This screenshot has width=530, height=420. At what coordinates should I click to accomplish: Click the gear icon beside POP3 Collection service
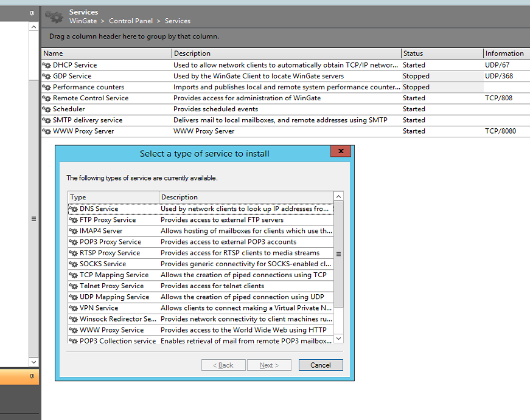click(74, 341)
